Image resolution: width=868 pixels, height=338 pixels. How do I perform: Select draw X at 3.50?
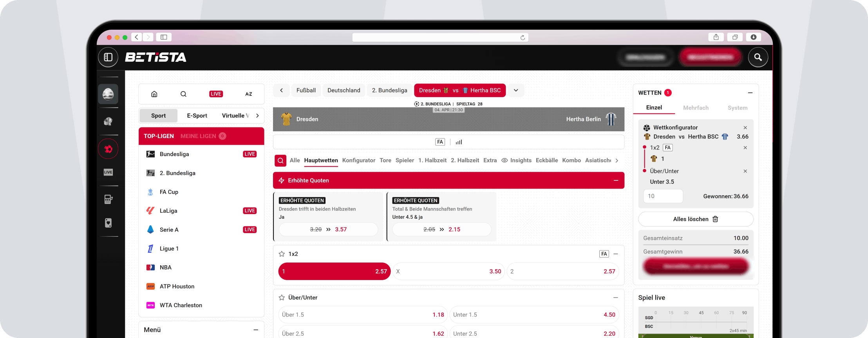pyautogui.click(x=448, y=271)
